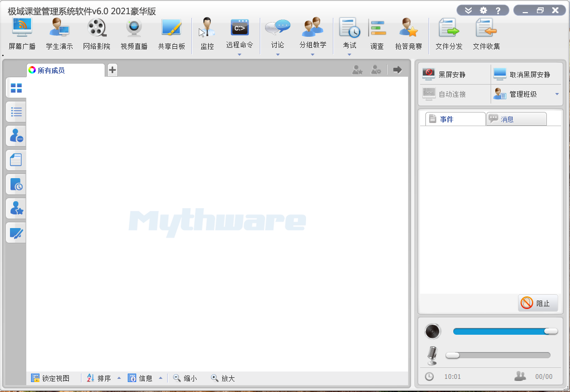Screen dimensions: 570x392
Task: Open the student star sidebar icon
Action: [16, 208]
